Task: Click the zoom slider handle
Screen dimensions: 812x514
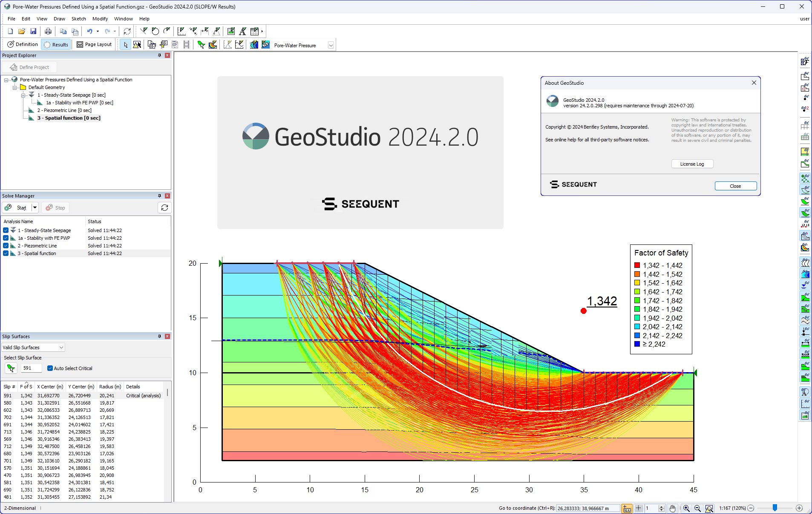Action: coord(775,508)
